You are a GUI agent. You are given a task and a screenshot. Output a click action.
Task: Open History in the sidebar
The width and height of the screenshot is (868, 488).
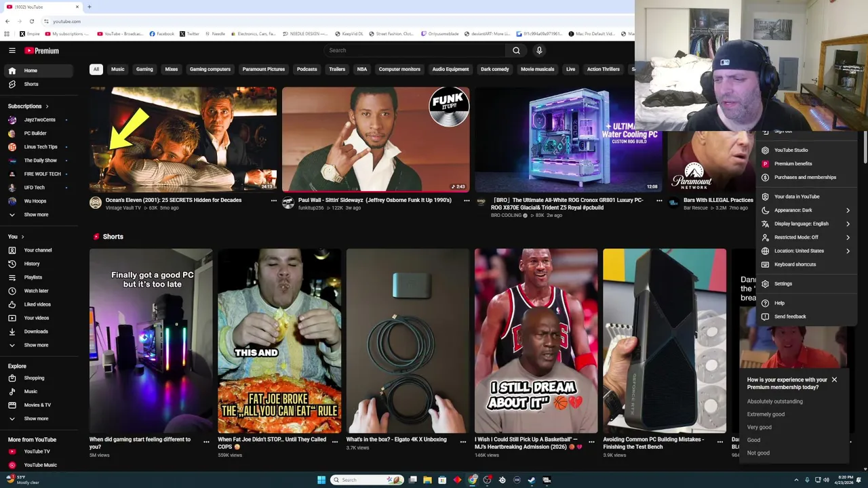point(38,264)
